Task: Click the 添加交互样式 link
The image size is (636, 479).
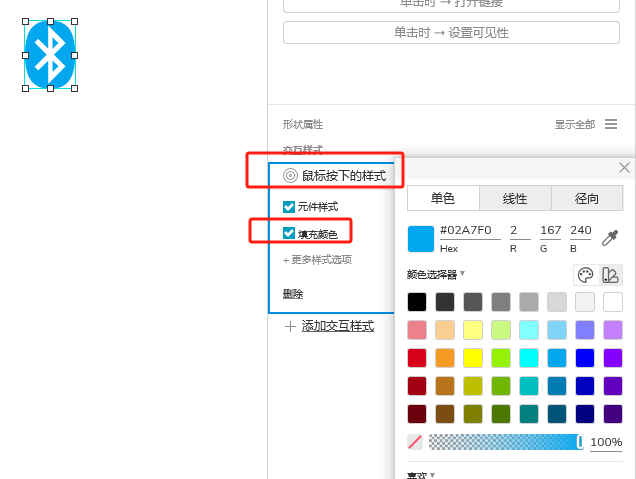Action: pyautogui.click(x=337, y=326)
